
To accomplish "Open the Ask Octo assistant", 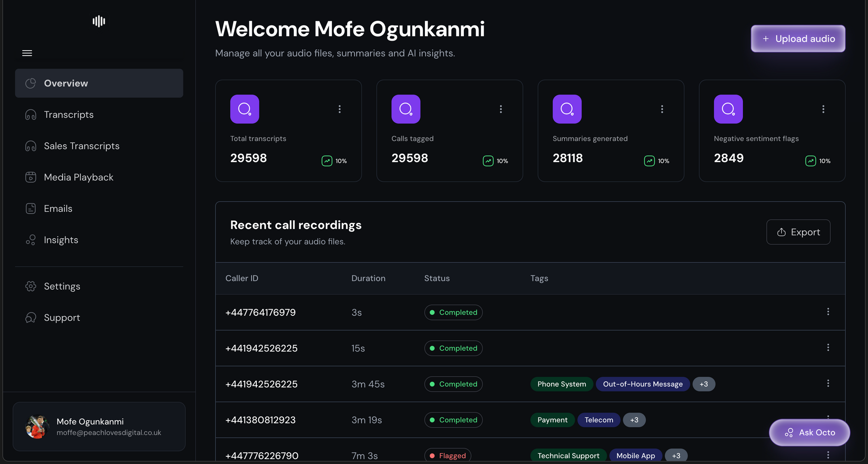I will (x=809, y=432).
